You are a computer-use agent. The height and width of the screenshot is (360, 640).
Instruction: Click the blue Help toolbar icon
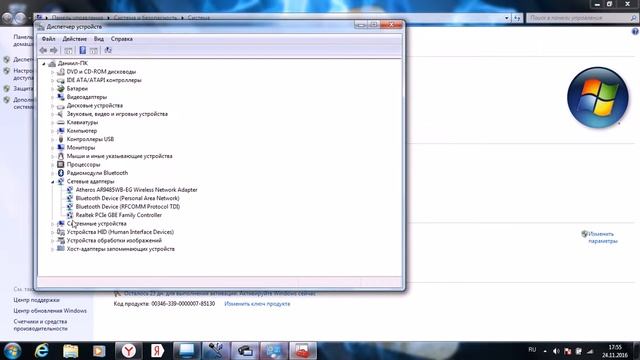[x=82, y=50]
